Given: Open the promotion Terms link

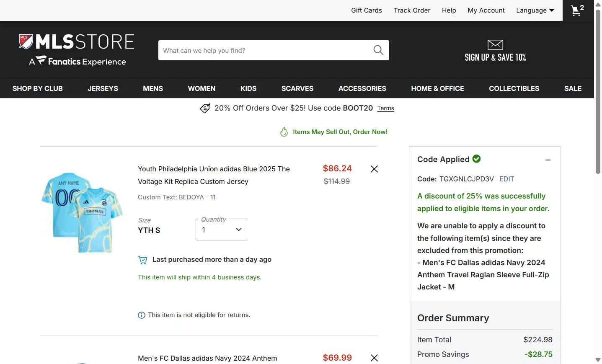Looking at the screenshot, I should coord(385,108).
